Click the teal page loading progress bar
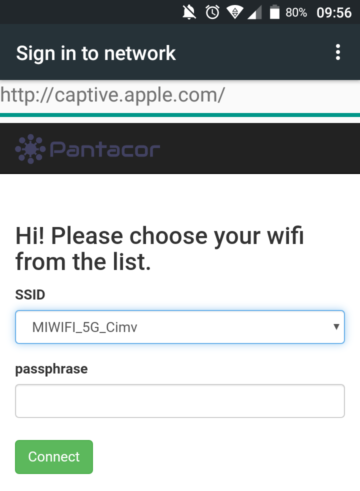 coord(180,115)
